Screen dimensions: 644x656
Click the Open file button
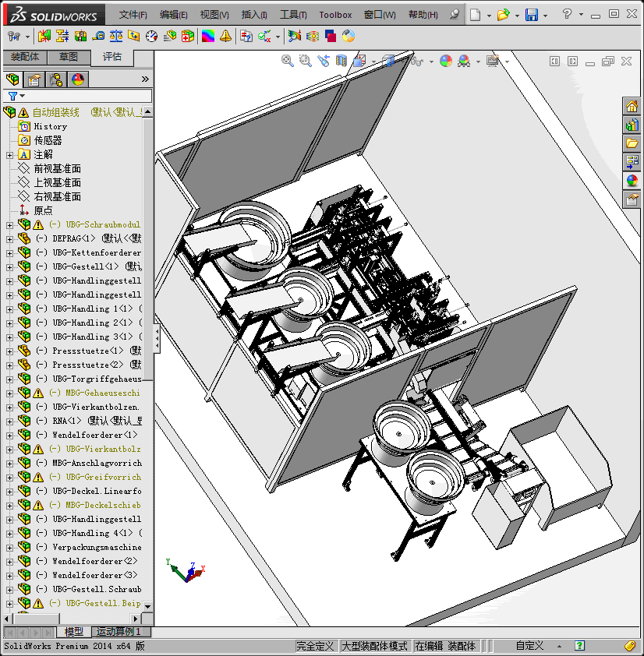(503, 15)
